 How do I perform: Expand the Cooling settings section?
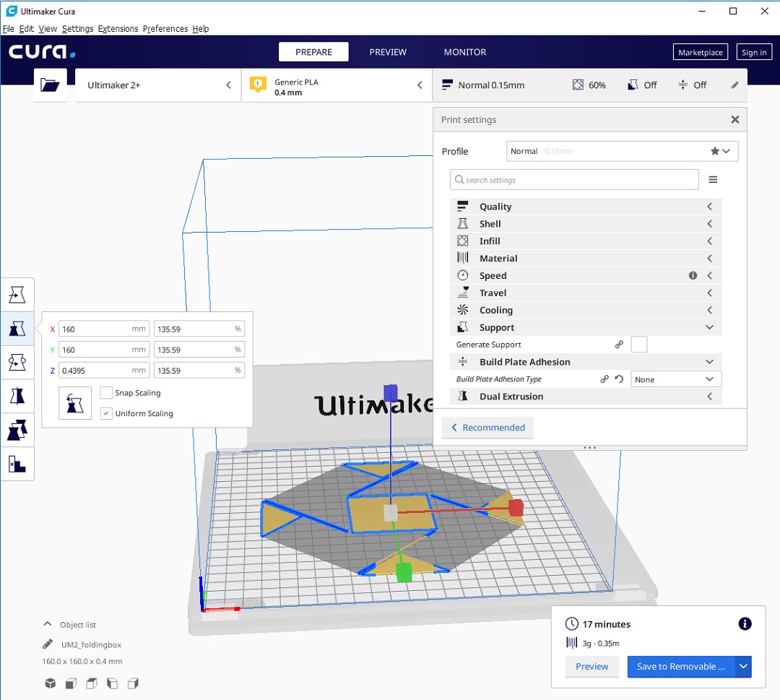586,310
